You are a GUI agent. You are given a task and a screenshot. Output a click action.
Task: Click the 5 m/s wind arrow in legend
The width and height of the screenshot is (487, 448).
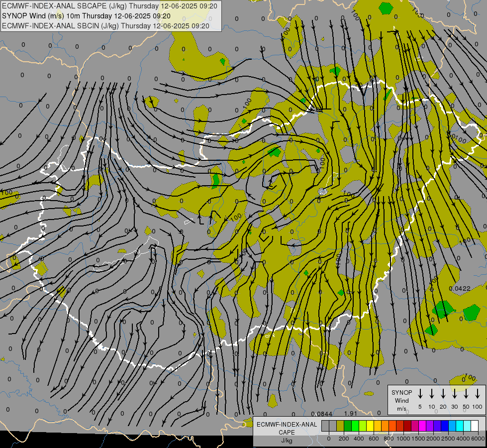(x=420, y=394)
